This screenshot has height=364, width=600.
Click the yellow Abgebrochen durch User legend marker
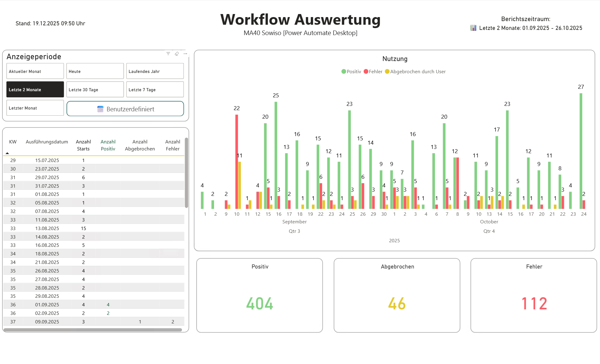[387, 71]
